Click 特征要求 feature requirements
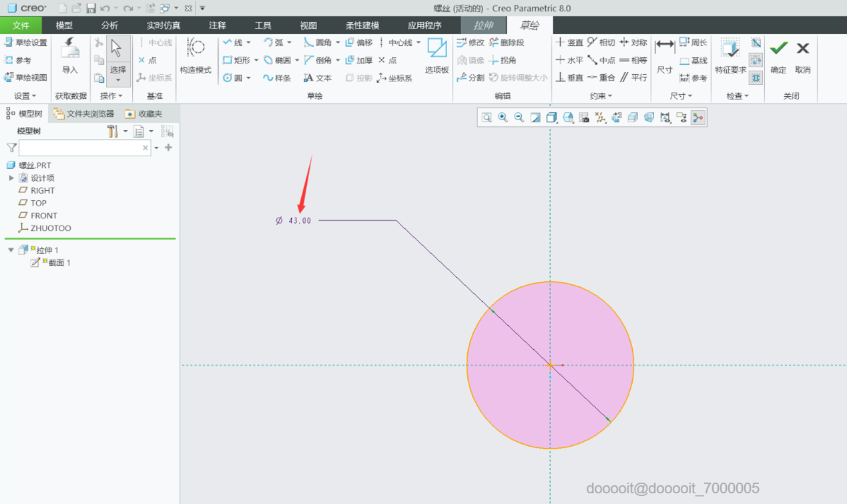Image resolution: width=847 pixels, height=504 pixels. click(730, 56)
